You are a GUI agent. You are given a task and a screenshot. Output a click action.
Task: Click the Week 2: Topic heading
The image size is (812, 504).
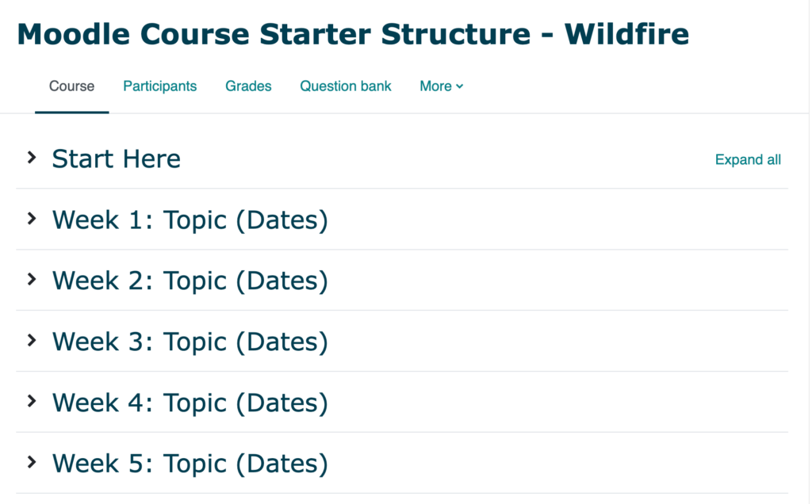[190, 281]
